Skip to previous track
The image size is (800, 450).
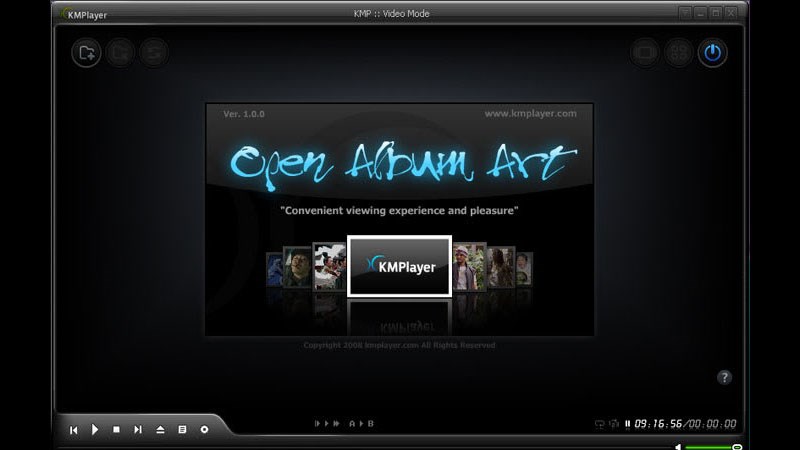73,430
